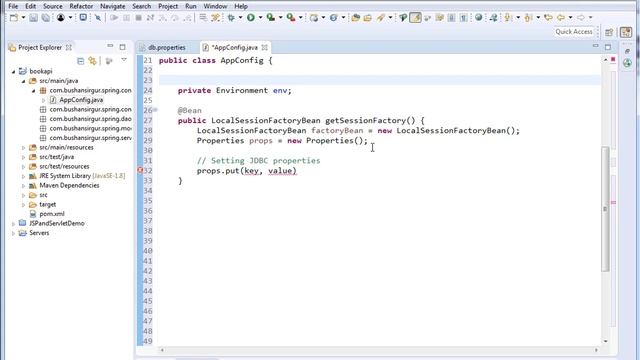This screenshot has height=360, width=640.
Task: Click the Search flashlight toolbar icon
Action: (381, 18)
